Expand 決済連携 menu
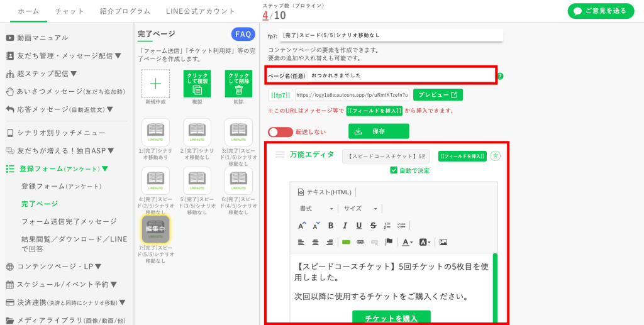644x325 pixels. click(x=65, y=303)
